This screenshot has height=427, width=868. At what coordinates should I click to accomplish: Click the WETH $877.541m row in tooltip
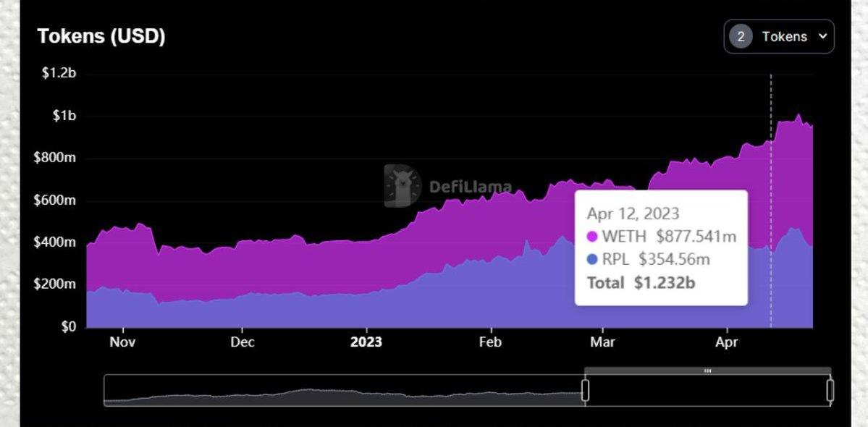(661, 236)
